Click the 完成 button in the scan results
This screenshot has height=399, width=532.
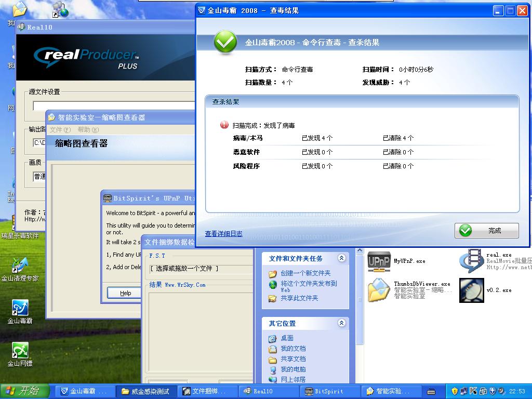coord(486,231)
